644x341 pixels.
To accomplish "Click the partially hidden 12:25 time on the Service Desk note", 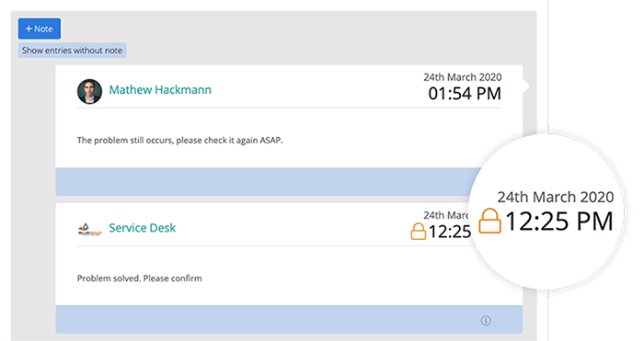I will 450,232.
